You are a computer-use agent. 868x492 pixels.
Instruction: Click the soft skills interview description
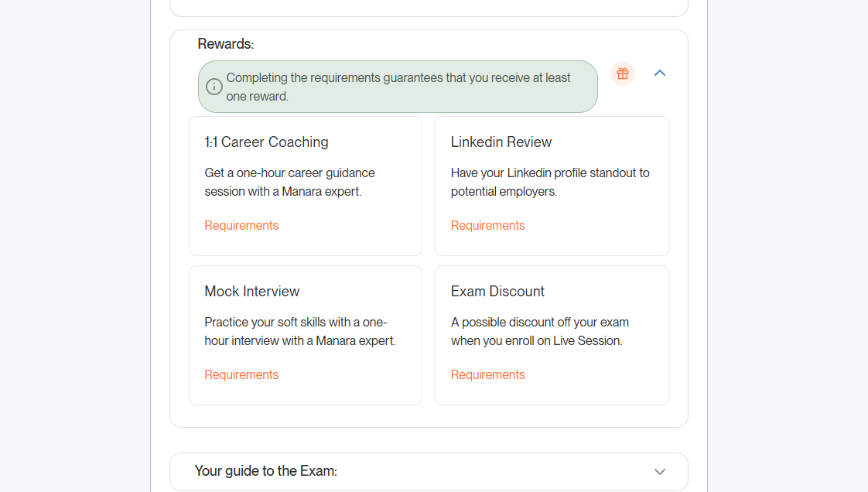[x=300, y=332]
